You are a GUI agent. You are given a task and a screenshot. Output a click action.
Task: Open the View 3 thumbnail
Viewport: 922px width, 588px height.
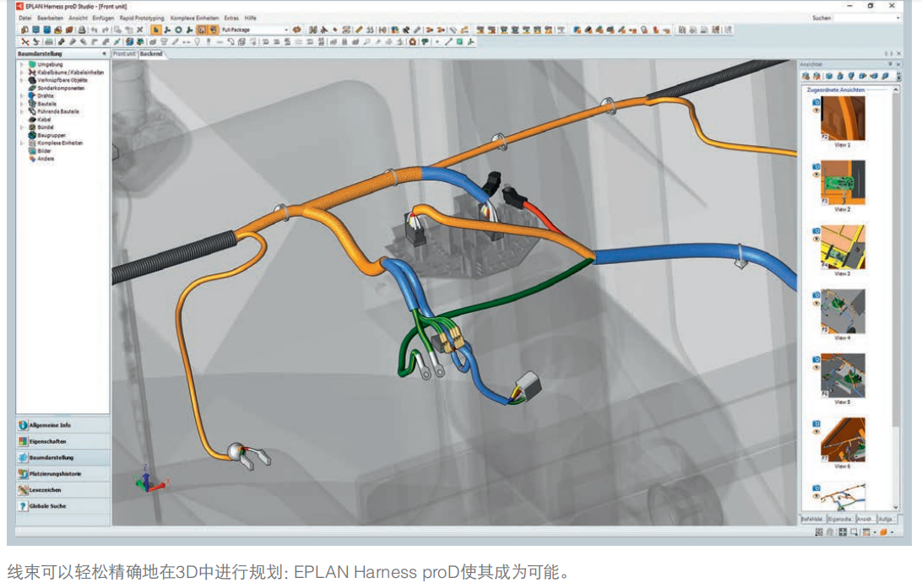click(843, 246)
